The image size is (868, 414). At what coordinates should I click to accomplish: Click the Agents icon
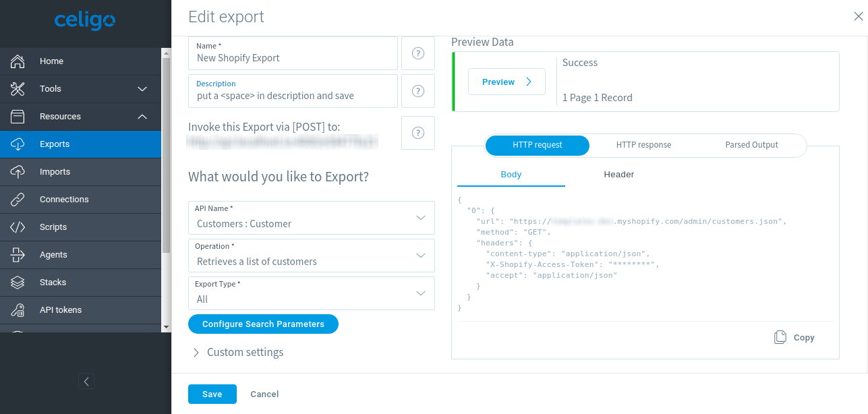(18, 255)
